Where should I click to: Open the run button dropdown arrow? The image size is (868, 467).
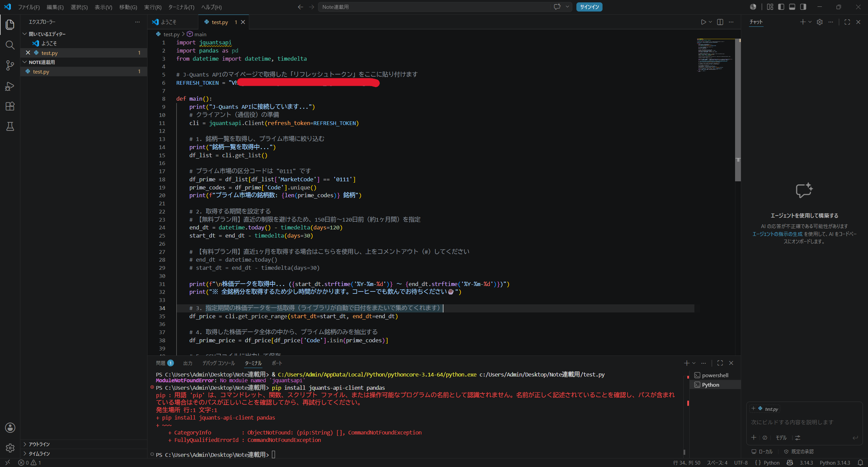(710, 22)
